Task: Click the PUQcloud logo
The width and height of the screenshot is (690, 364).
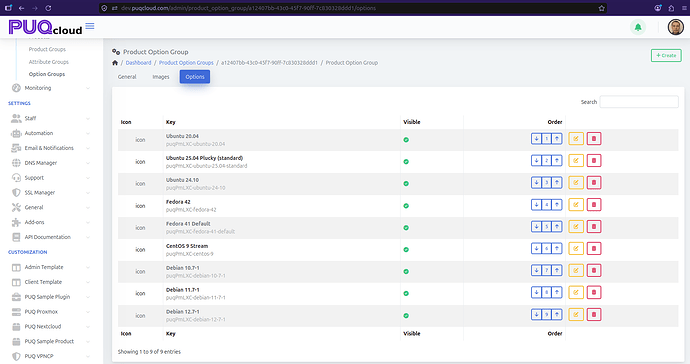Action: click(x=45, y=27)
